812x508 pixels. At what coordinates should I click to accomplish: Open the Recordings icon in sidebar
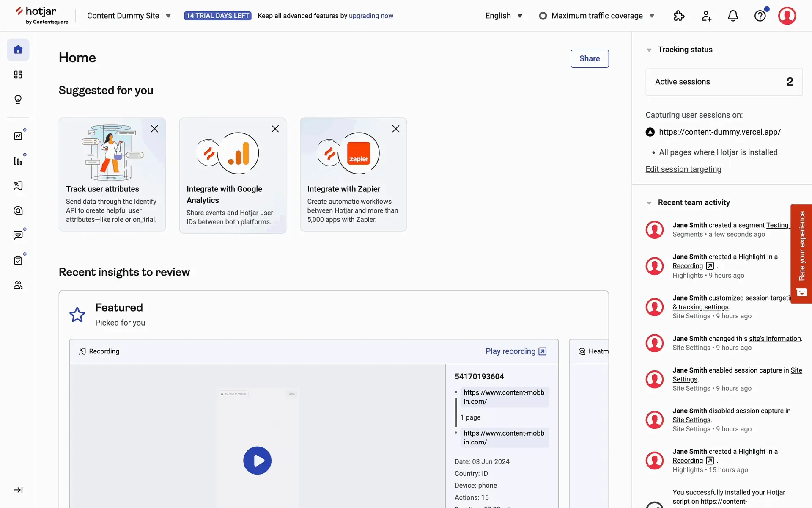click(18, 186)
